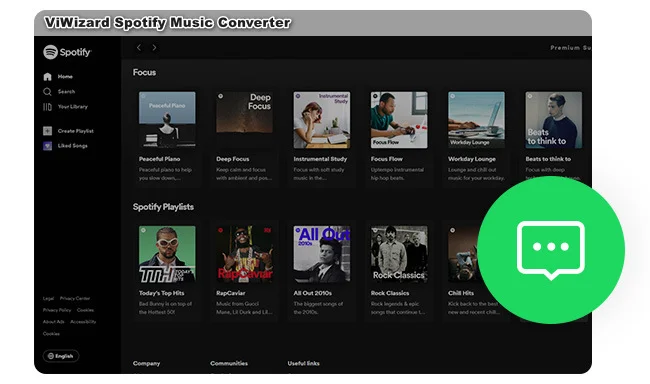Click the Workday Lounge title text
650x384 pixels.
[x=472, y=159]
